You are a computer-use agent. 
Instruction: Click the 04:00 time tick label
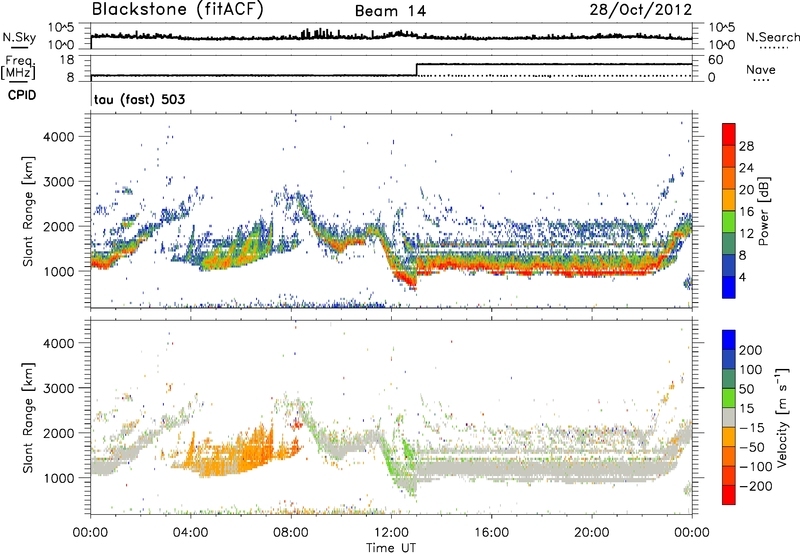(190, 533)
